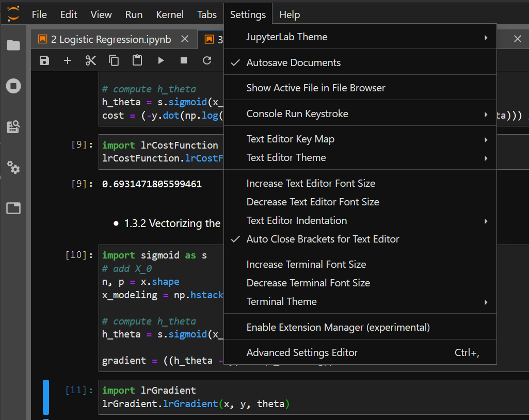Cut selected cells using the scissors icon
This screenshot has width=529, height=420.
(x=90, y=60)
